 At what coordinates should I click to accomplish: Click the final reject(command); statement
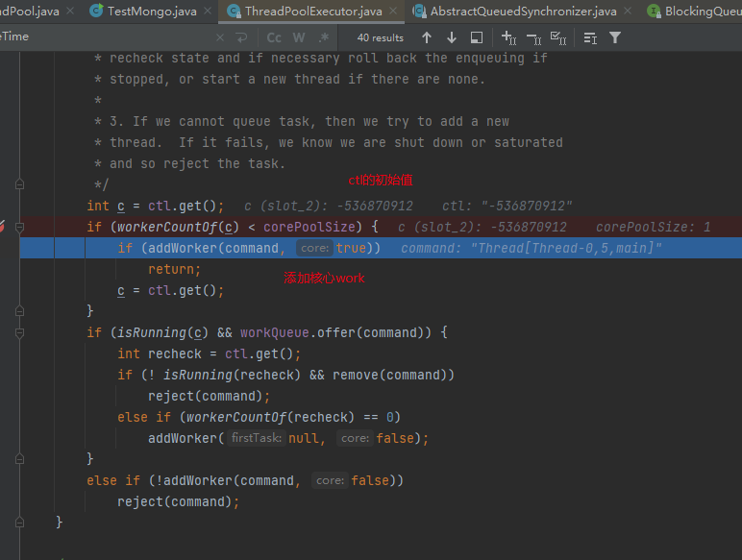point(179,501)
